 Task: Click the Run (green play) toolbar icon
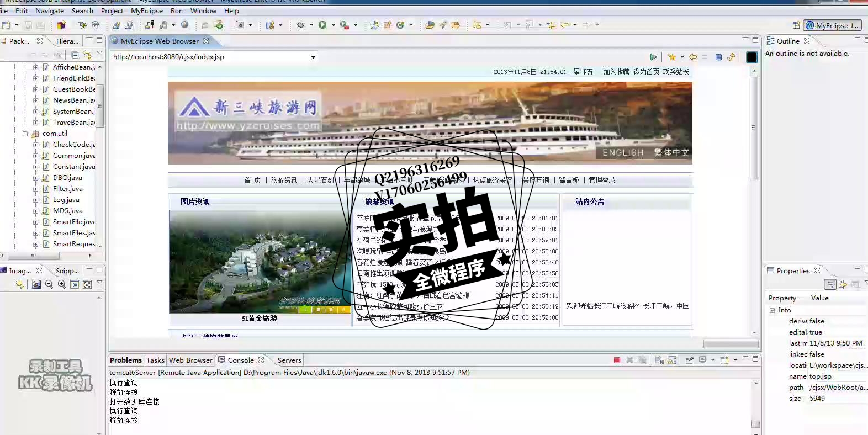coord(322,25)
